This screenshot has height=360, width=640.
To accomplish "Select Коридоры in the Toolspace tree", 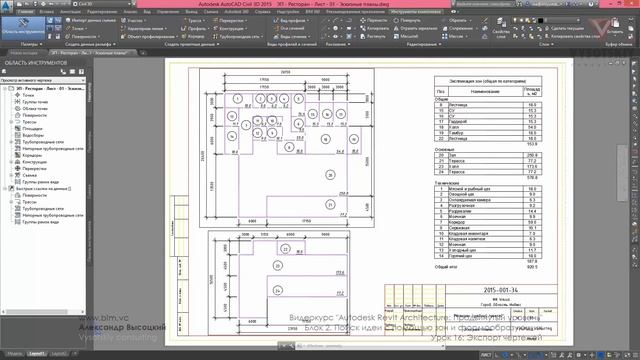I will (x=32, y=155).
